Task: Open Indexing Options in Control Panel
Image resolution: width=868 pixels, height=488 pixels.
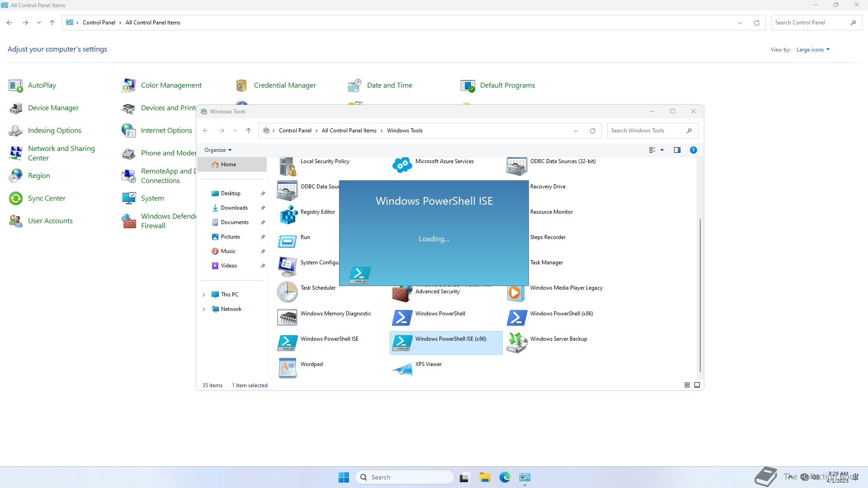Action: (x=55, y=131)
